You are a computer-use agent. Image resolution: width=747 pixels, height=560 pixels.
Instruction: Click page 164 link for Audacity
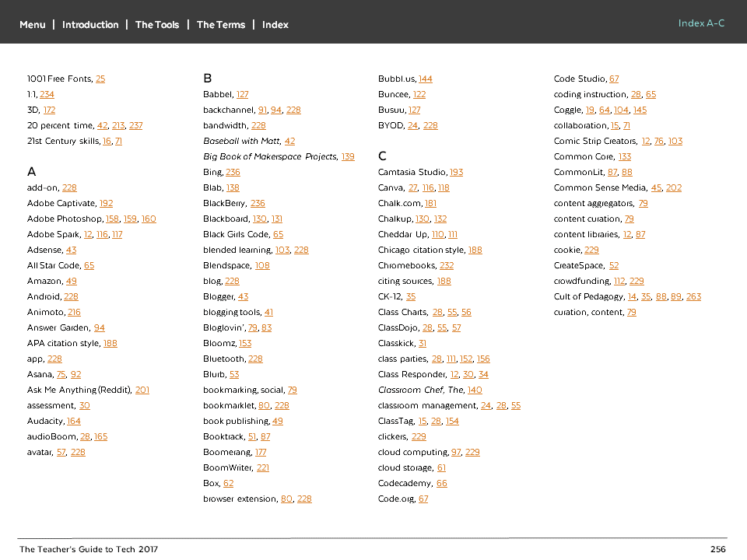point(73,421)
